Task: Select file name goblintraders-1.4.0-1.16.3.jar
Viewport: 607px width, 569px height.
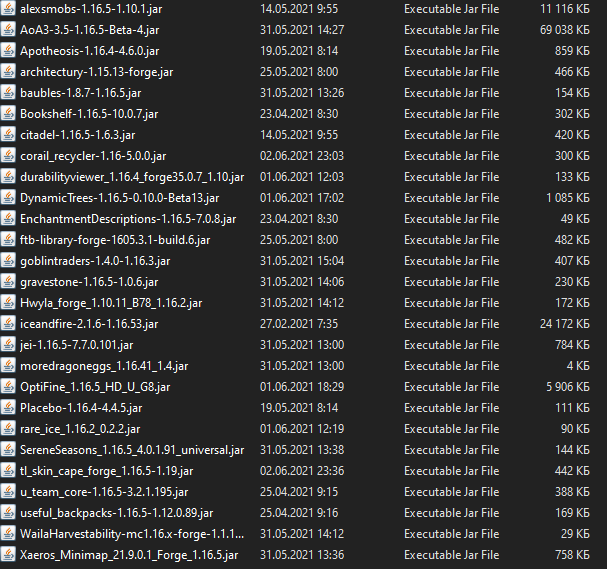Action: pos(95,261)
